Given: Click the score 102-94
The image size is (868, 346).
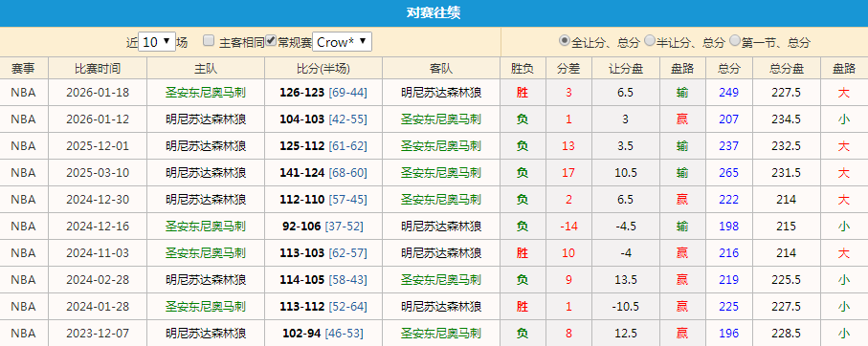Looking at the screenshot, I should tap(301, 334).
